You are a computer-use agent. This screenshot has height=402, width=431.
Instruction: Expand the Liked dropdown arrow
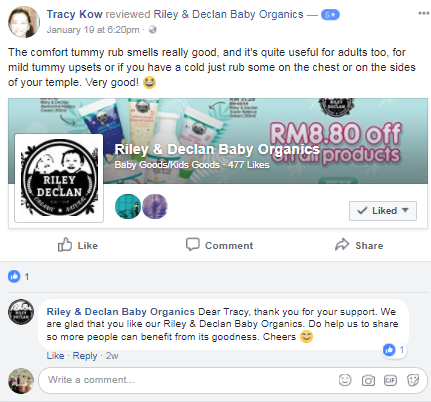tap(405, 210)
